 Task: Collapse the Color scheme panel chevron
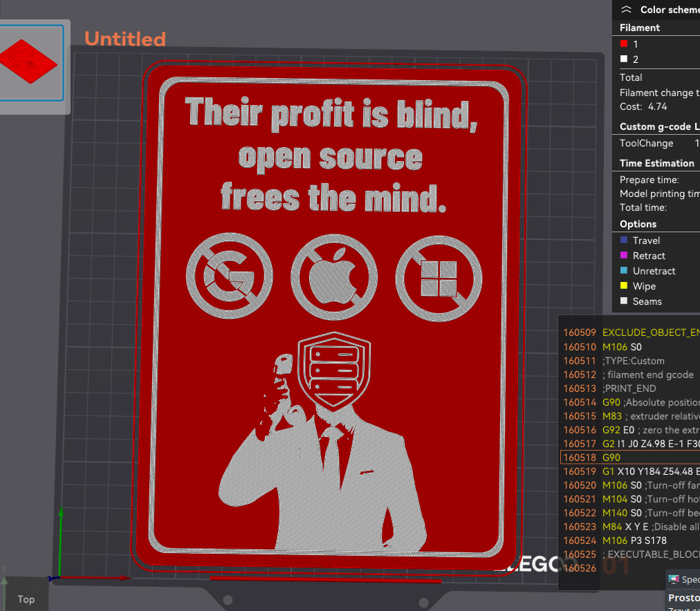pyautogui.click(x=627, y=10)
